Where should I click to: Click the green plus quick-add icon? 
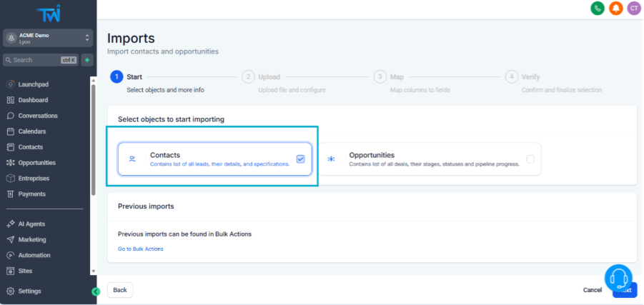[87, 60]
